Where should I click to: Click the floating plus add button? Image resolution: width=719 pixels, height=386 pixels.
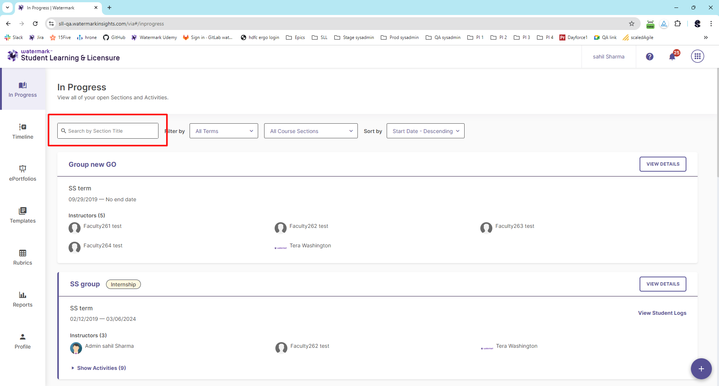pyautogui.click(x=701, y=369)
